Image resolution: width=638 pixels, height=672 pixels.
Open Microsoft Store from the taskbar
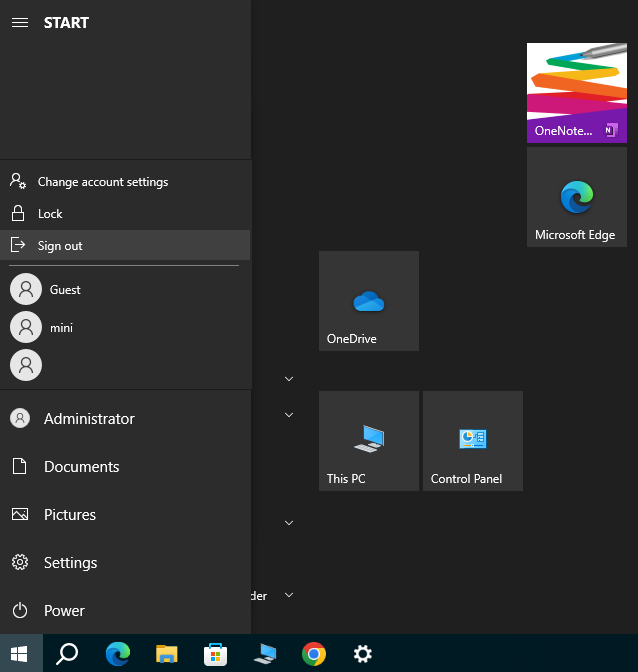(215, 654)
